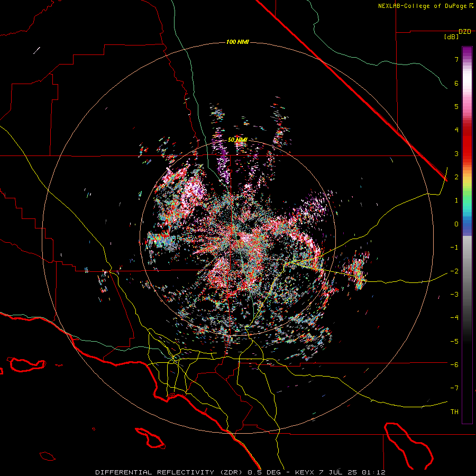Image resolution: width=476 pixels, height=476 pixels.
Task: Click the 6 tick label on scale
Action: (456, 83)
